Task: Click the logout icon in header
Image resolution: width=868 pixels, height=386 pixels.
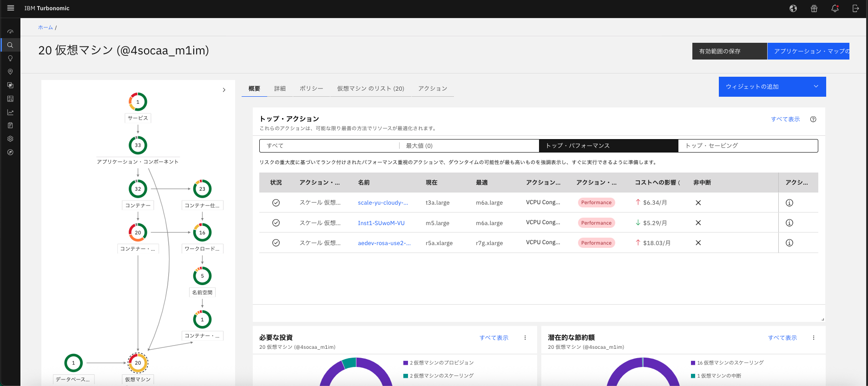Action: (x=855, y=8)
